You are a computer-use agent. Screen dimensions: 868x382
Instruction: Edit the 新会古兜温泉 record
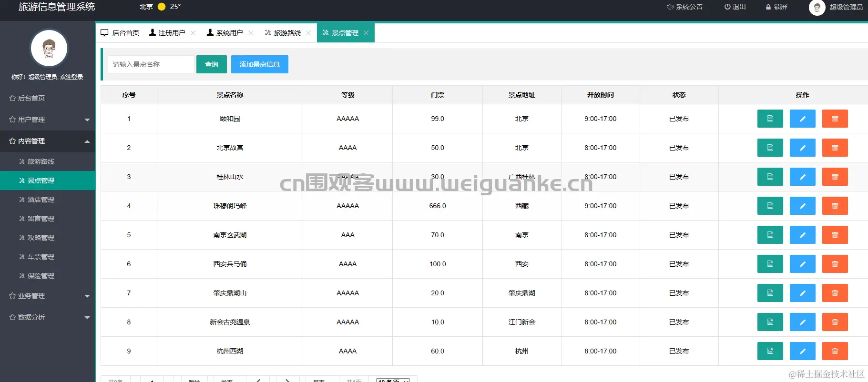802,322
